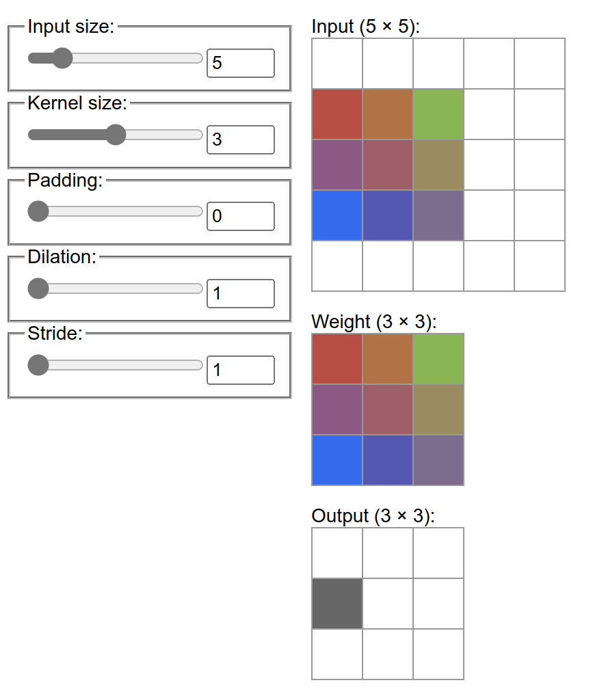The width and height of the screenshot is (593, 700).
Task: Click the Kernel size slider handle
Action: click(116, 135)
